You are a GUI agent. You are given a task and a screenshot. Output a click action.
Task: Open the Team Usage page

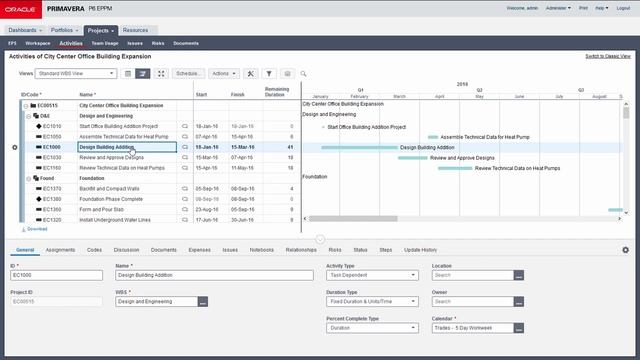105,43
